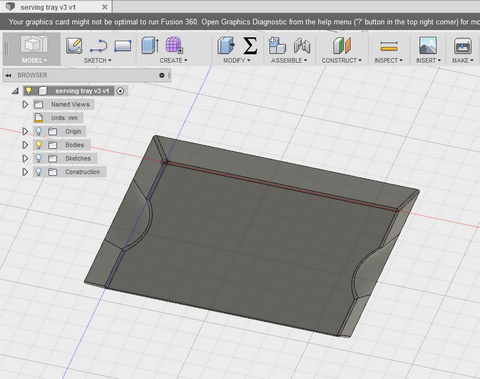Select the Origin tree label
Screen dimensions: 480x379
[73, 131]
